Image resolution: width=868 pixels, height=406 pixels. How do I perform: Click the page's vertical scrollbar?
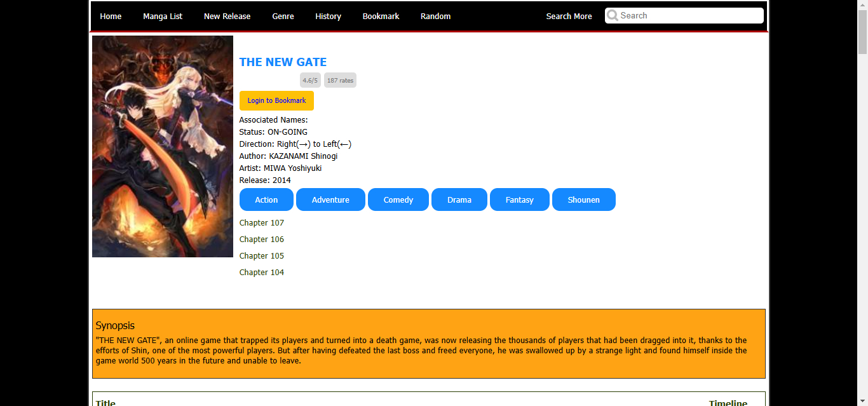coord(862,191)
